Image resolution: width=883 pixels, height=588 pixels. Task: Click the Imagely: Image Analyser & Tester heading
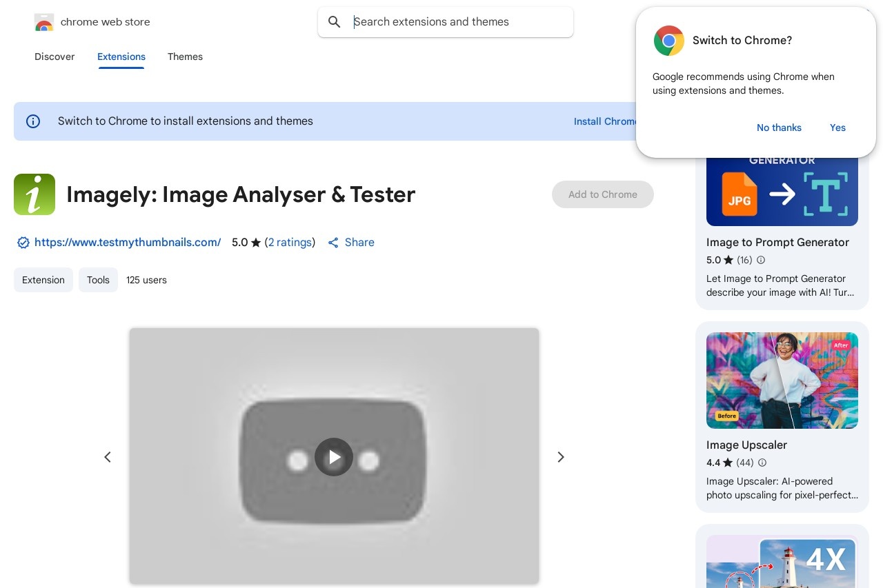241,194
